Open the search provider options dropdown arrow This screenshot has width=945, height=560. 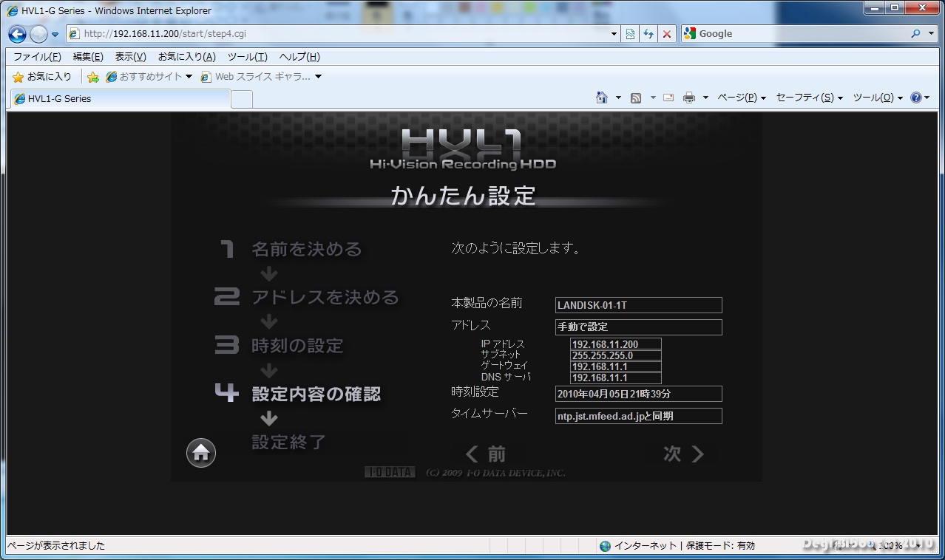[x=930, y=34]
